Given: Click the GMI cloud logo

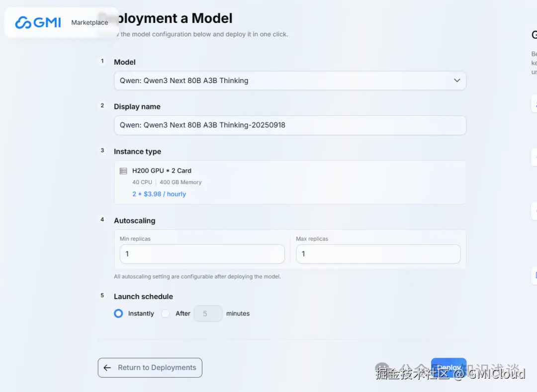Looking at the screenshot, I should pyautogui.click(x=38, y=22).
